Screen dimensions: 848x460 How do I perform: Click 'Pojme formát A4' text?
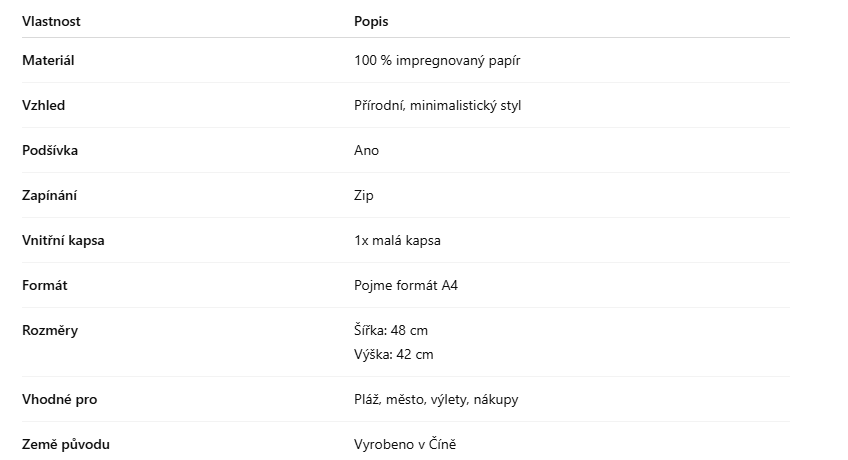pyautogui.click(x=406, y=285)
